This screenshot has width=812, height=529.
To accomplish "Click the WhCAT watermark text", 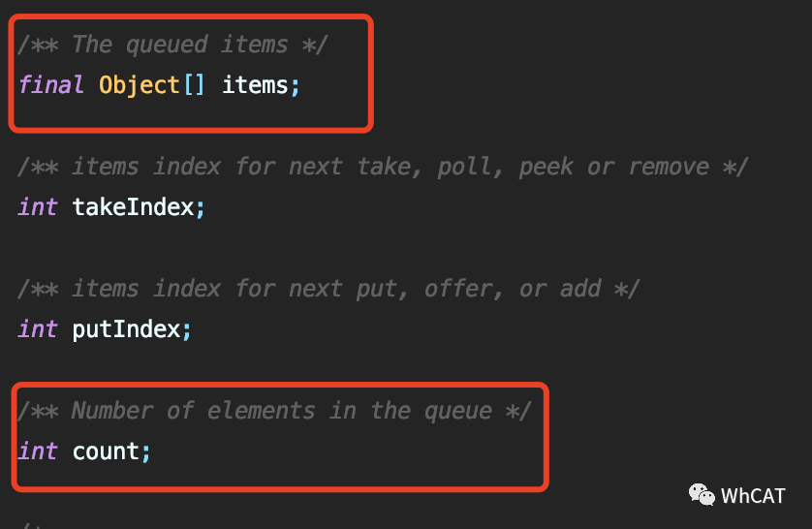I will 753,496.
